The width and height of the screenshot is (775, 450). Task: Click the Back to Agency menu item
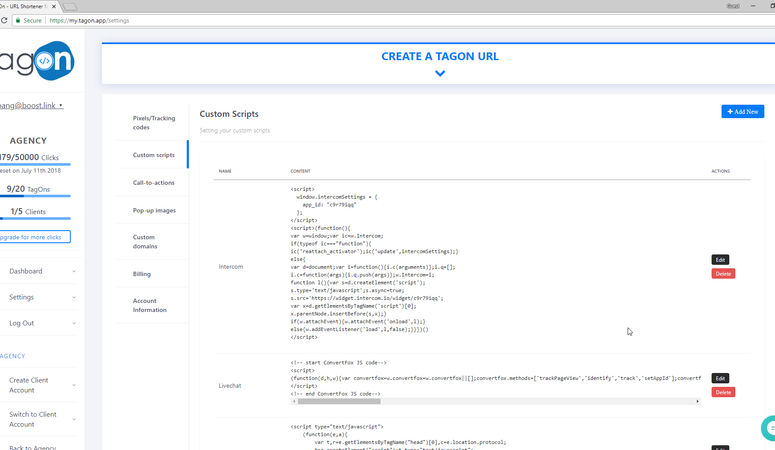(33, 447)
